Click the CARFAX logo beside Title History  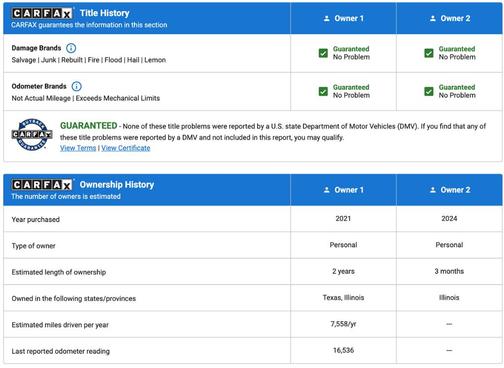[x=42, y=13]
